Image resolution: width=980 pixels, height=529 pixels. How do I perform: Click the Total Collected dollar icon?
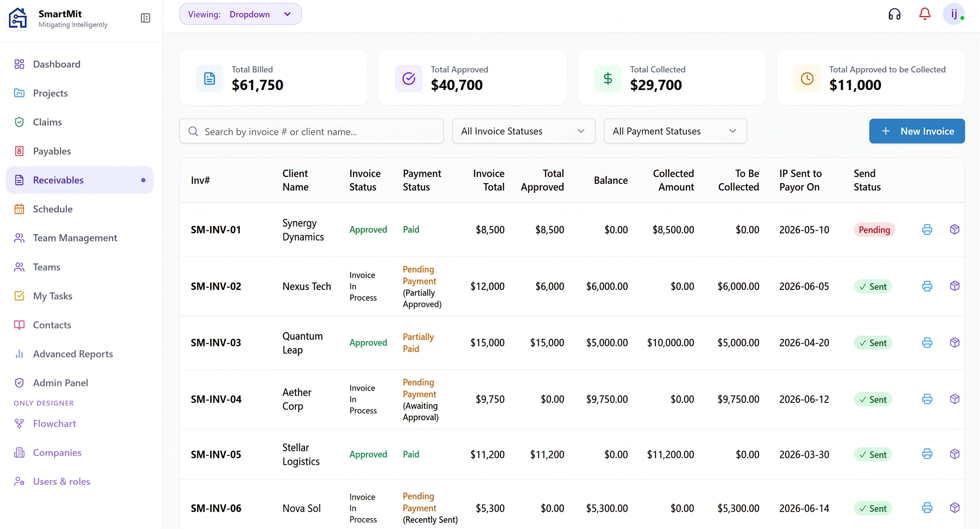click(x=607, y=78)
